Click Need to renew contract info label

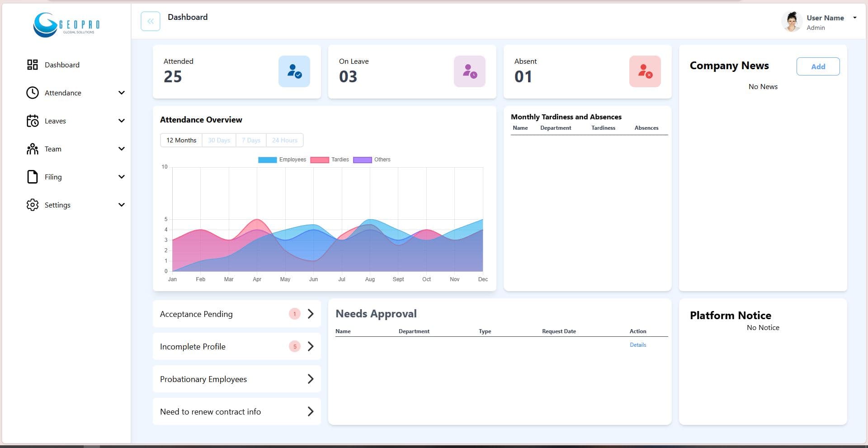coord(210,412)
